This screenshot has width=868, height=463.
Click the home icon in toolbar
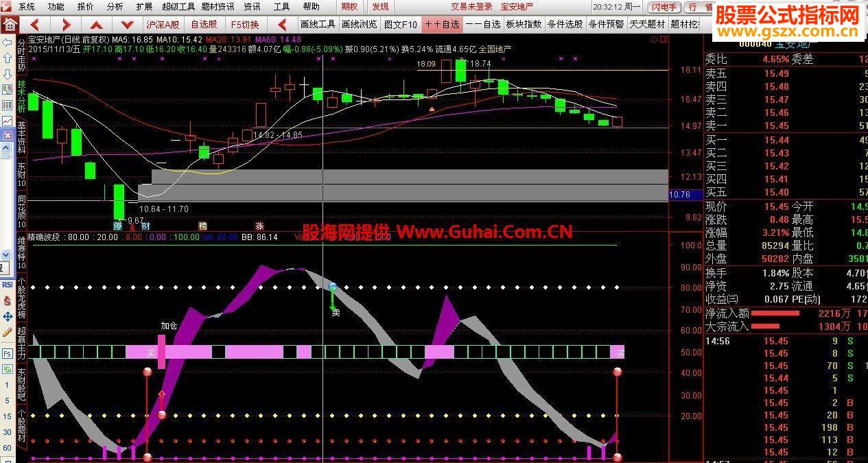[10, 24]
